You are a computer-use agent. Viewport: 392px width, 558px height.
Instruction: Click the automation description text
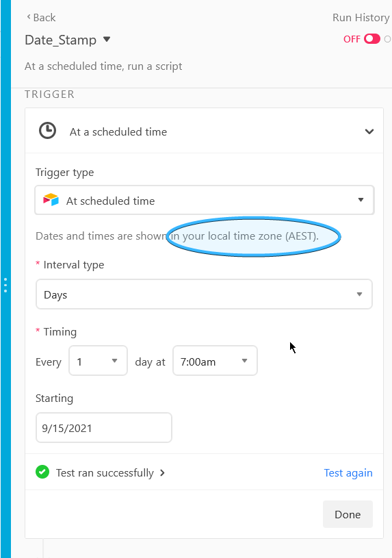coord(103,66)
